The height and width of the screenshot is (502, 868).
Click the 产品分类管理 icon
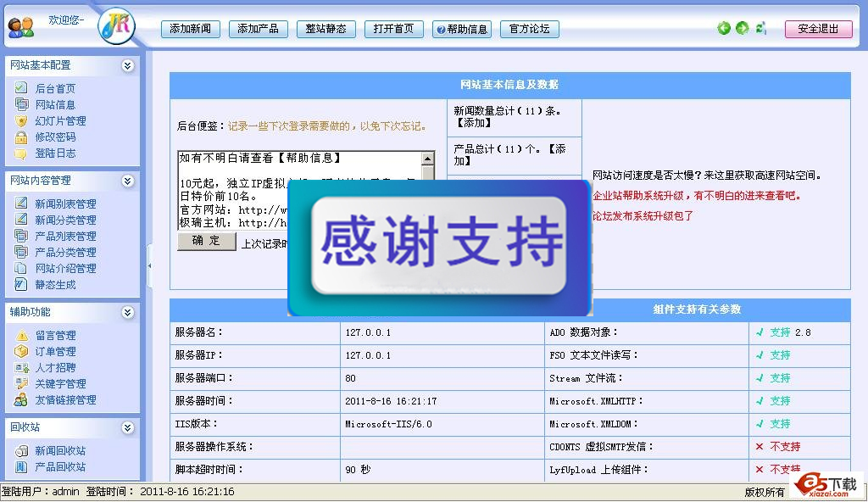coord(21,252)
